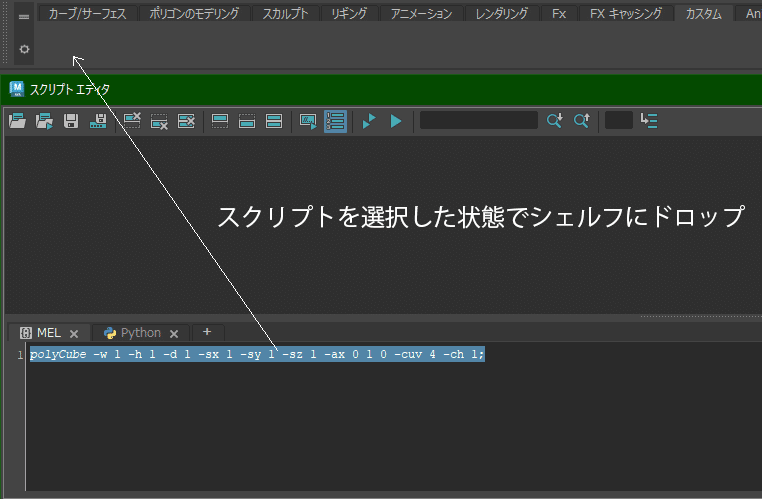Switch to スカルプト shelf tab
This screenshot has width=762, height=499.
click(x=285, y=14)
